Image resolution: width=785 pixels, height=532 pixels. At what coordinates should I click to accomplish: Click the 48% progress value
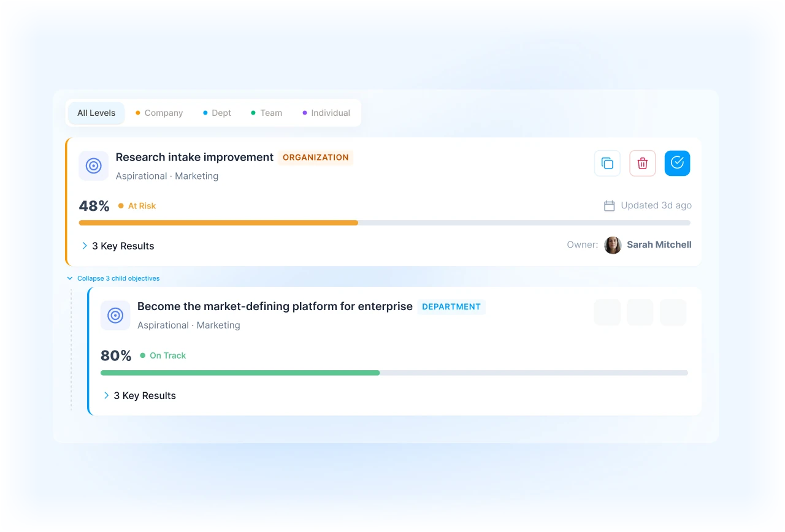point(94,206)
